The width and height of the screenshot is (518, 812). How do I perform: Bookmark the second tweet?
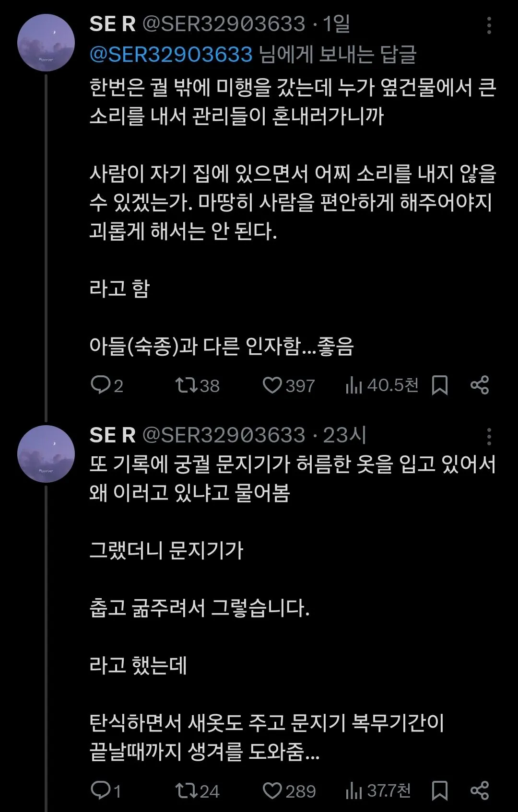tap(439, 790)
